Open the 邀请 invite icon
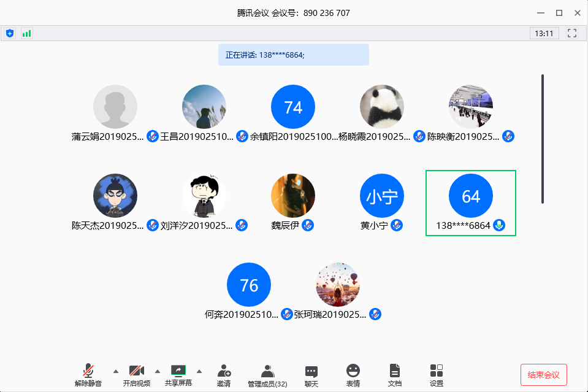 [224, 375]
